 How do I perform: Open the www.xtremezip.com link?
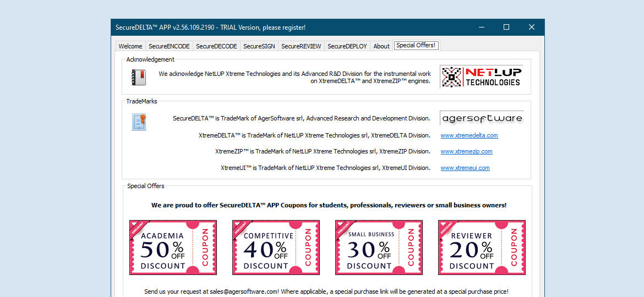pyautogui.click(x=466, y=151)
